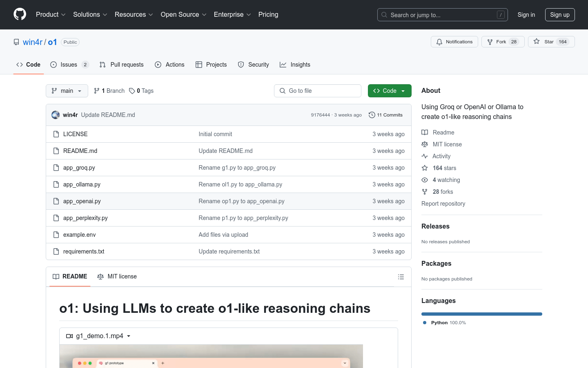Click the scales icon beside MIT license

[x=425, y=144]
